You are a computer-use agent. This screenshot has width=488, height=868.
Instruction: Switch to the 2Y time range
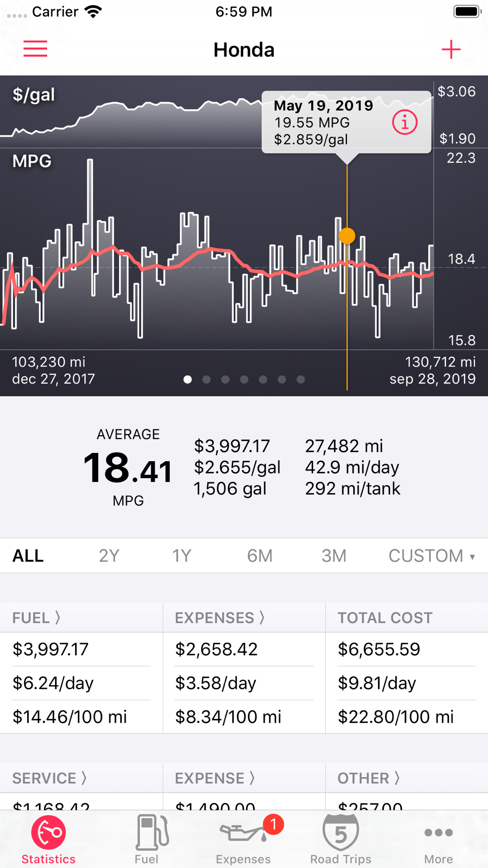(109, 556)
